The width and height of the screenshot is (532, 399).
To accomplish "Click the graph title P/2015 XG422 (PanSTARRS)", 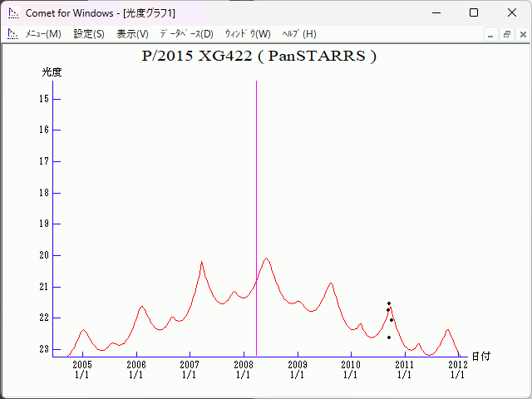I will [x=260, y=57].
